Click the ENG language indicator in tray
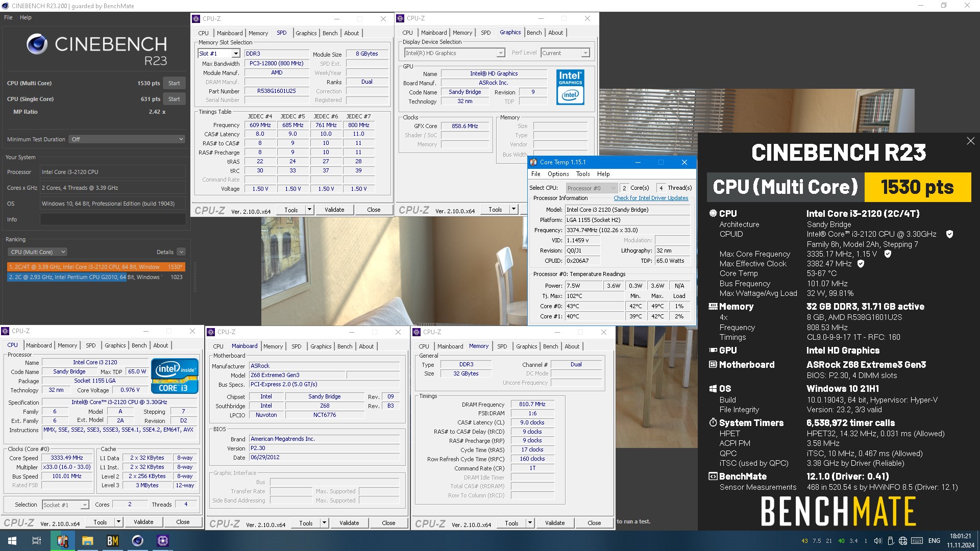Image resolution: width=980 pixels, height=551 pixels. [934, 541]
